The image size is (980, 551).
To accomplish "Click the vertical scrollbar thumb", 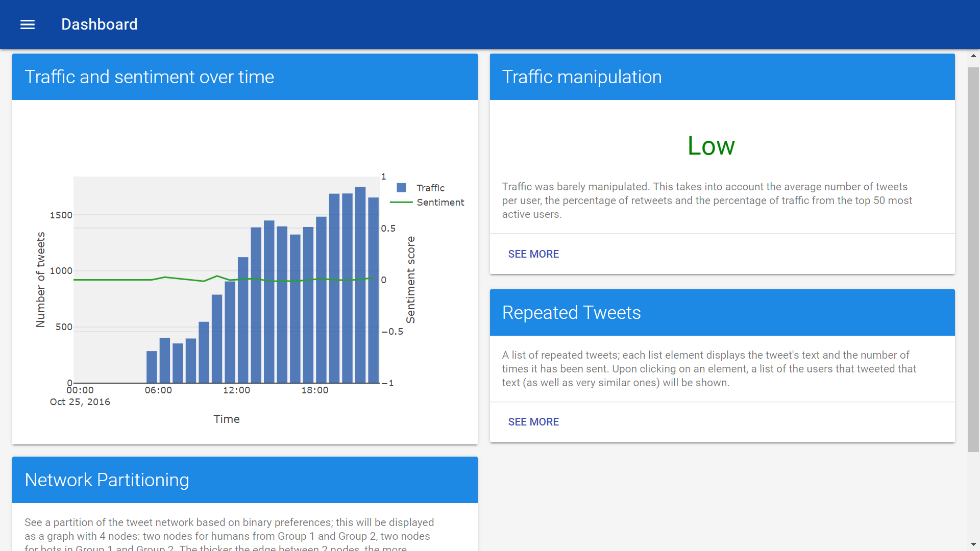I will [974, 260].
